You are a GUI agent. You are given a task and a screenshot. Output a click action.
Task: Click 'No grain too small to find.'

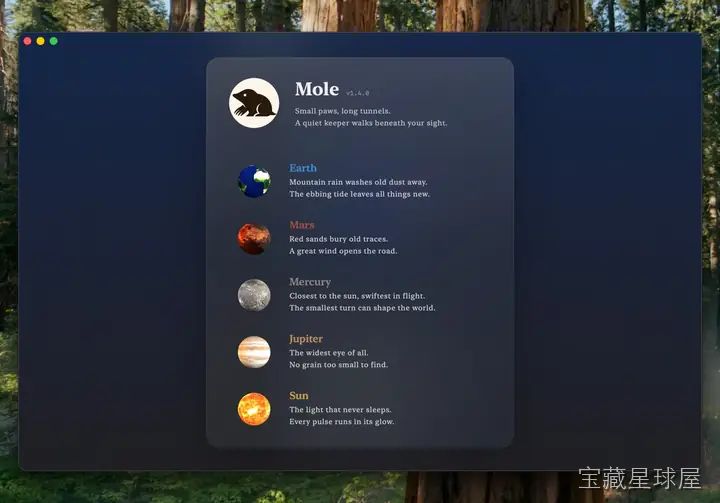[x=338, y=365]
